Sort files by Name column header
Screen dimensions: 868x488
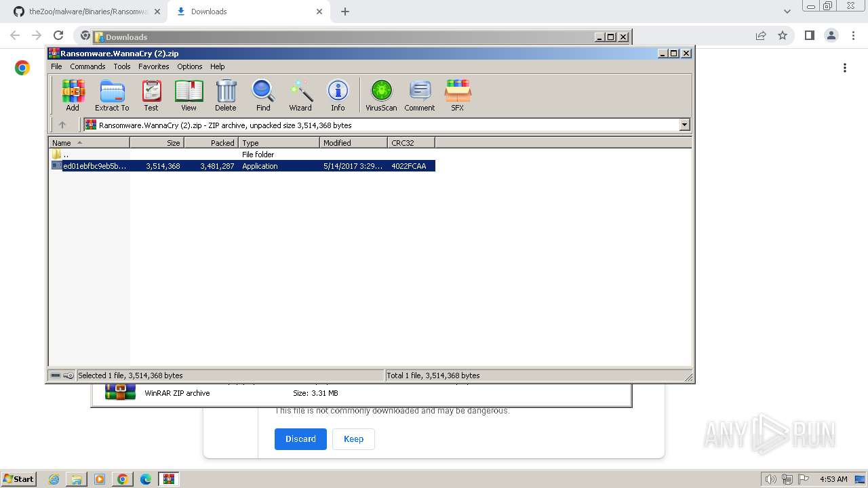[89, 142]
